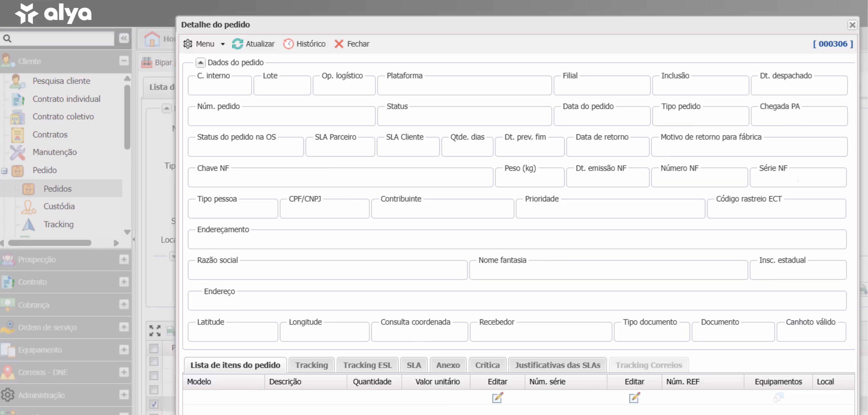Click the Valor unitário edit pencil icon
The width and height of the screenshot is (868, 415).
click(497, 398)
